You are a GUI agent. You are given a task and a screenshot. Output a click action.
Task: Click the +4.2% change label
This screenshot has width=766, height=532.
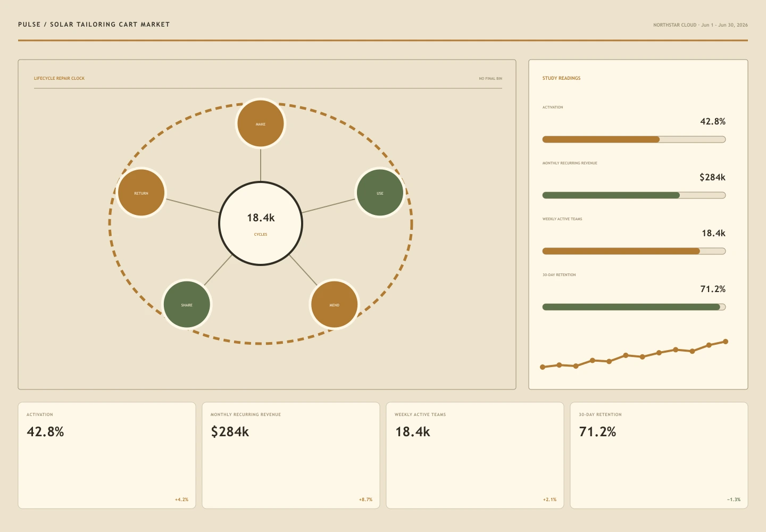(x=181, y=500)
